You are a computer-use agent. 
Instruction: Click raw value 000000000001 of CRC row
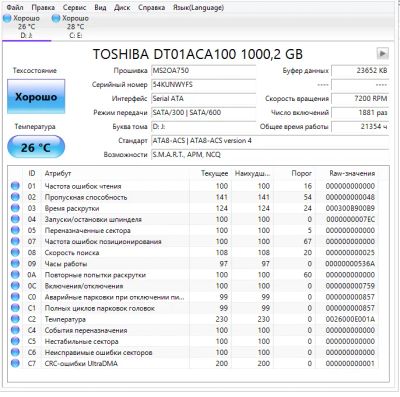pyautogui.click(x=350, y=363)
